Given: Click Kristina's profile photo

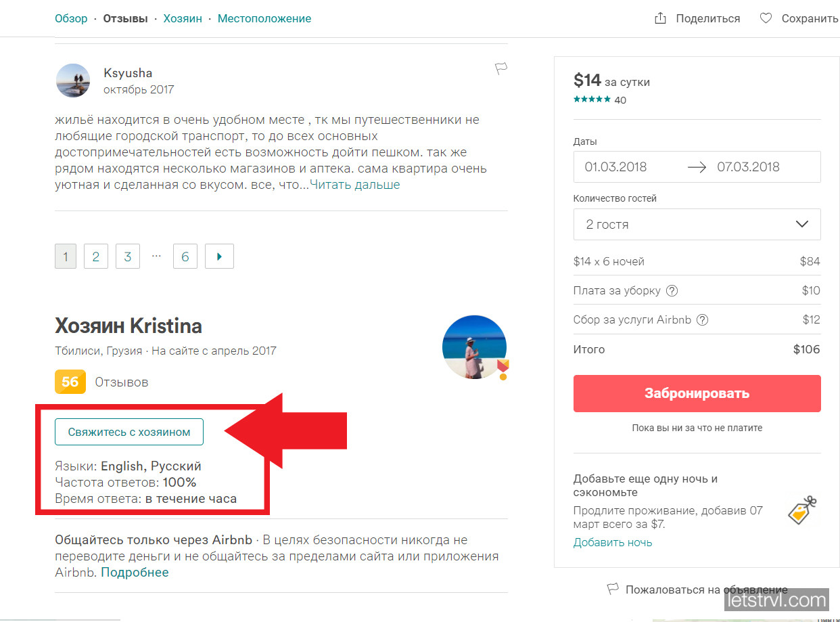Looking at the screenshot, I should coord(474,347).
